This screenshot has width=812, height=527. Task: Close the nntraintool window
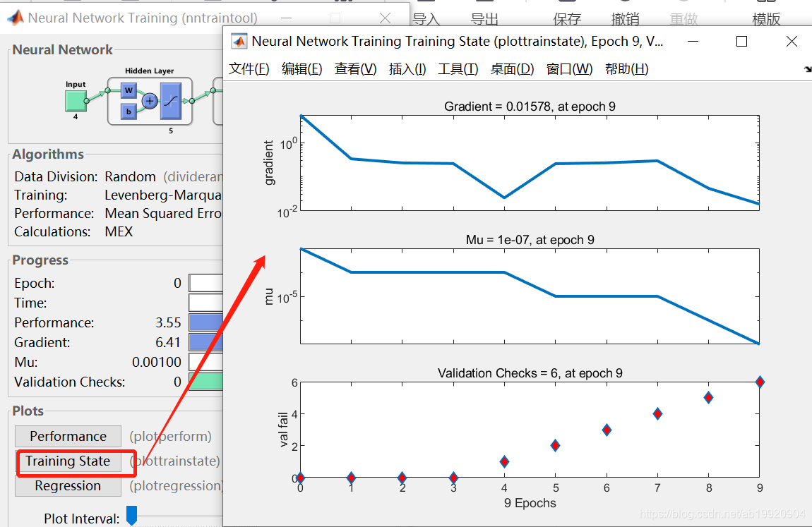385,18
